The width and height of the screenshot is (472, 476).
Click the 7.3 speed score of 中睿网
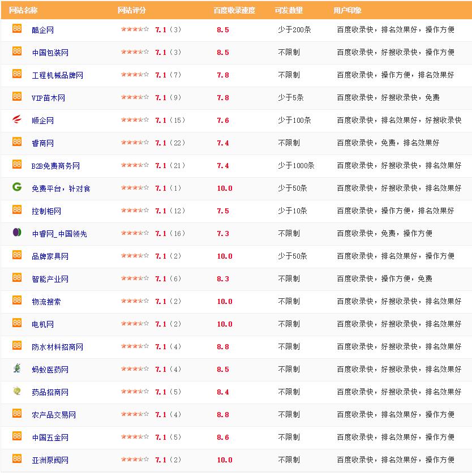click(x=223, y=234)
